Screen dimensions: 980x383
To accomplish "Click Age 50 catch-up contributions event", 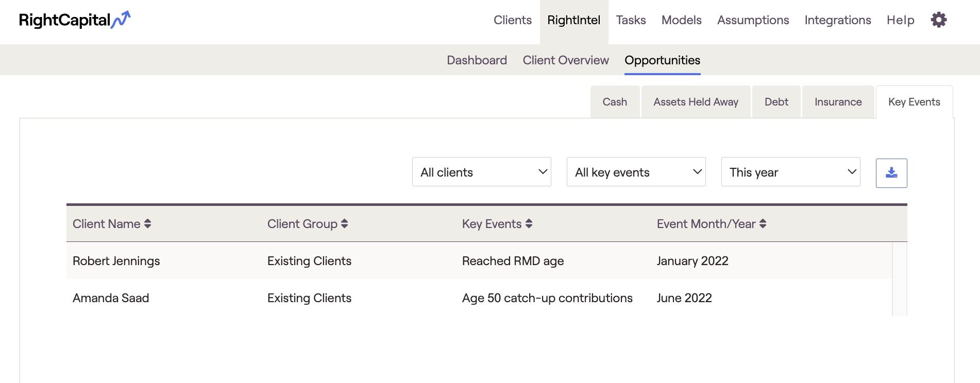I will click(x=547, y=298).
